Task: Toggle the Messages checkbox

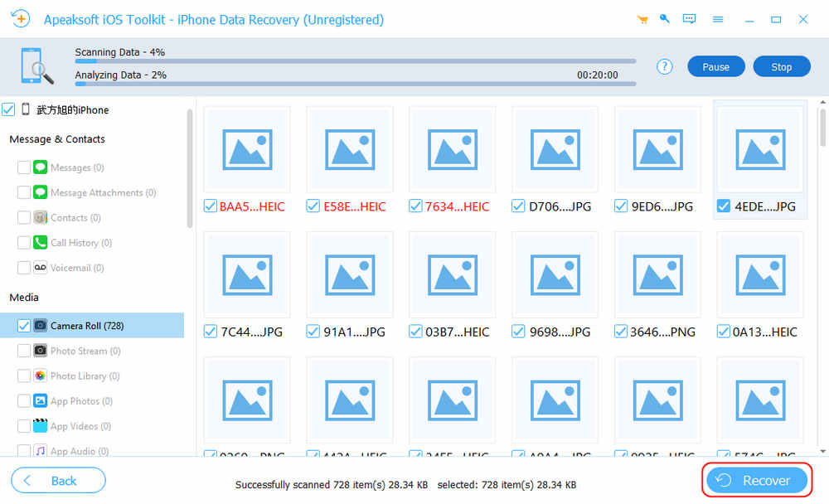Action: (24, 167)
